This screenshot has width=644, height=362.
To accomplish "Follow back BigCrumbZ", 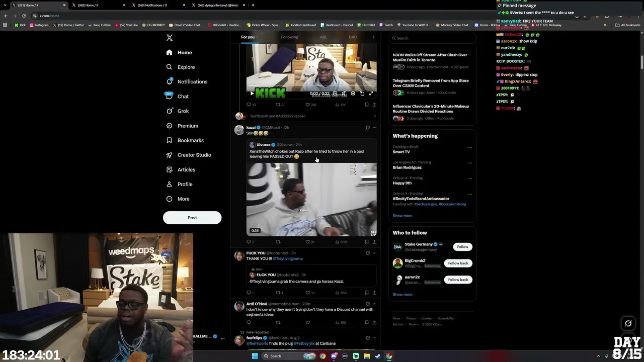I will (458, 263).
